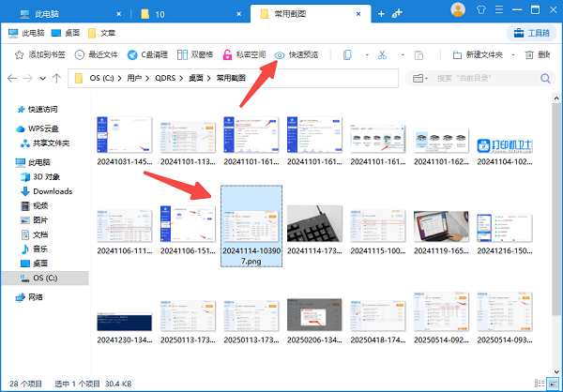
Task: Open the navigation history dropdown arrow
Action: click(x=41, y=78)
